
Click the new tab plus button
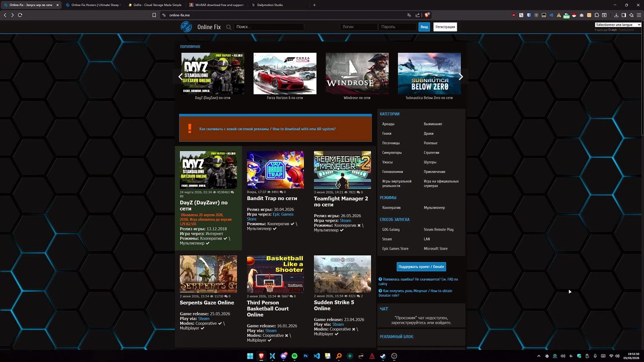[x=314, y=5]
